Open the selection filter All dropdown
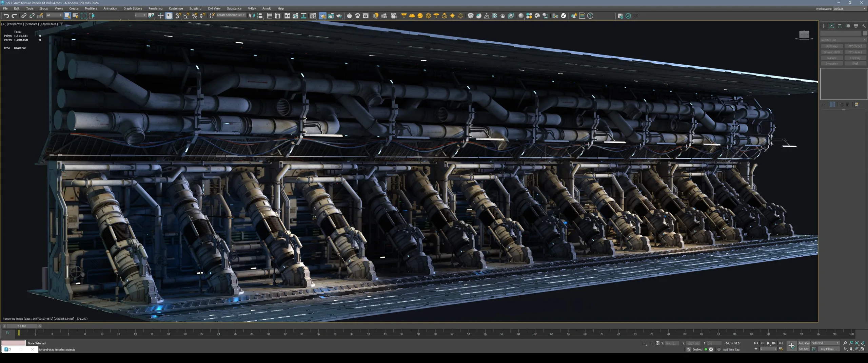 click(x=54, y=15)
